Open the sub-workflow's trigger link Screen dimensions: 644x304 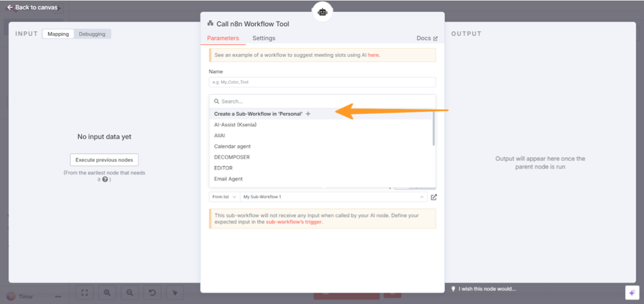294,222
